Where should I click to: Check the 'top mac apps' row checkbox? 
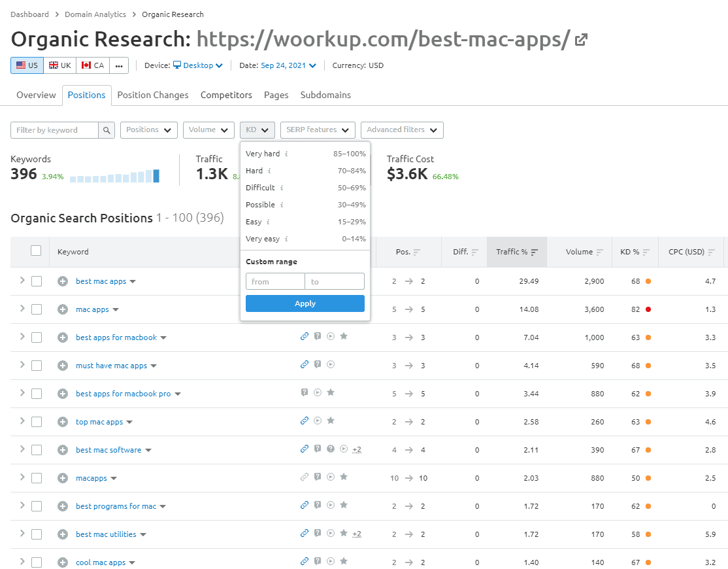(37, 422)
